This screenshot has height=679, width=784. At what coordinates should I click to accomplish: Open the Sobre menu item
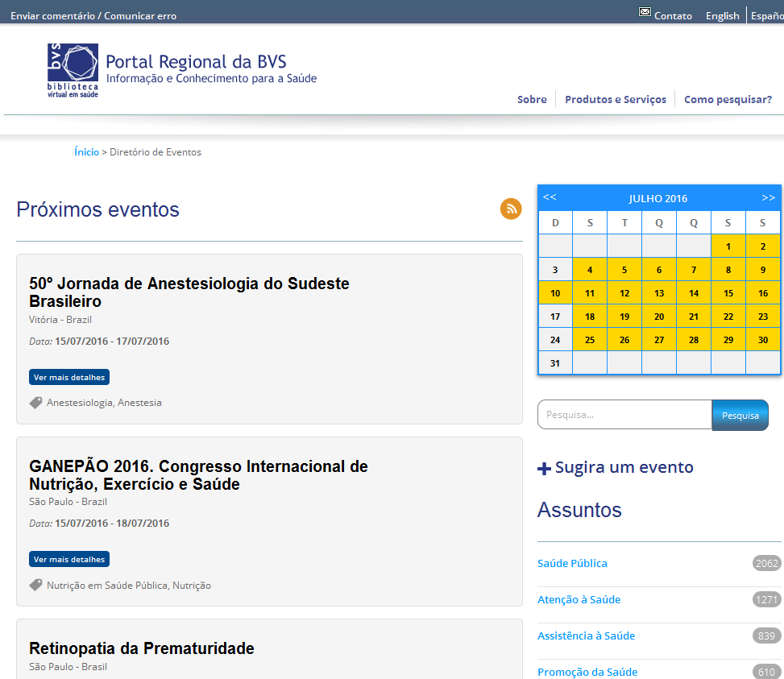click(532, 99)
